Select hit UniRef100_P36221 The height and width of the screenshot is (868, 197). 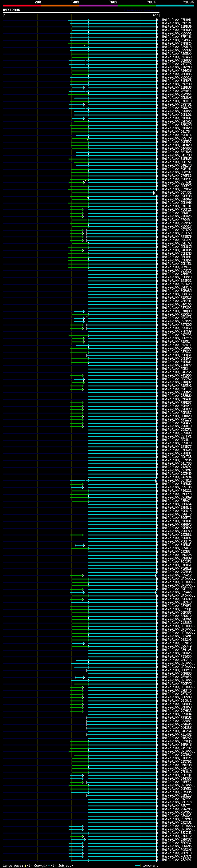coord(176,491)
